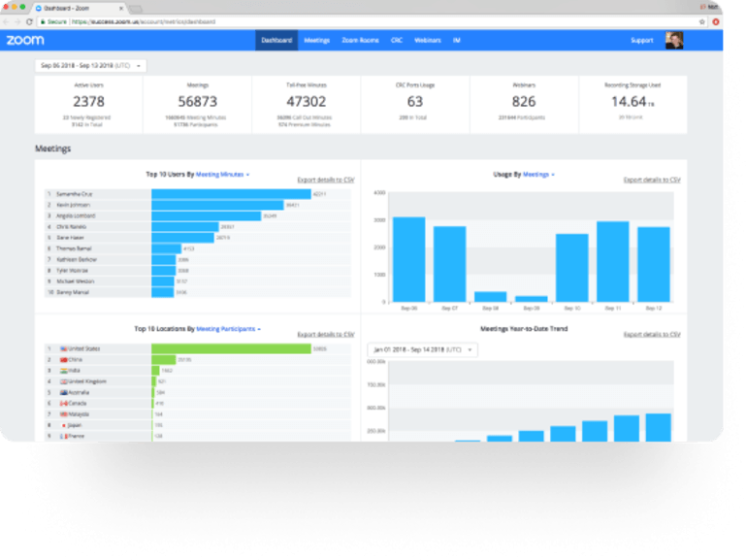
Task: Open the Sep 06 - Sep 13 date range dropdown
Action: point(90,66)
